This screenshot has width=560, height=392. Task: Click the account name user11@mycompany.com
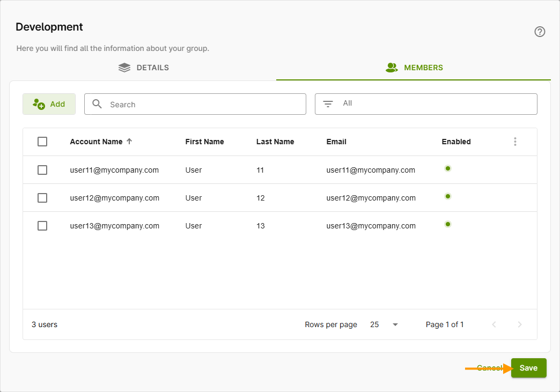click(x=114, y=170)
